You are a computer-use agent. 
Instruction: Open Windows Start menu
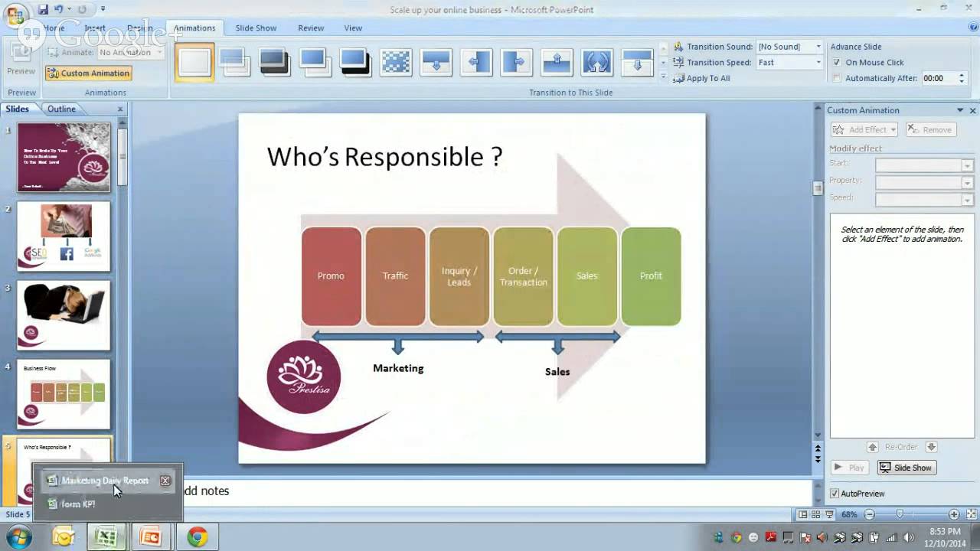pyautogui.click(x=18, y=537)
